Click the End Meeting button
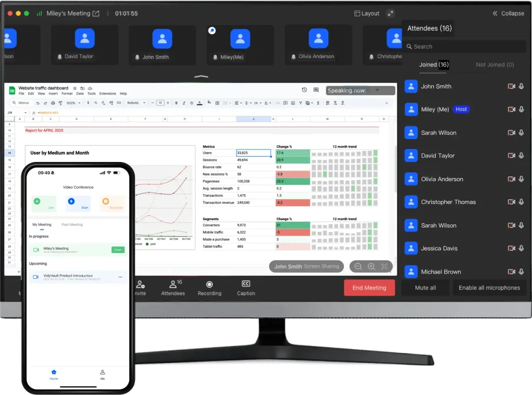This screenshot has width=532, height=395. pyautogui.click(x=369, y=288)
